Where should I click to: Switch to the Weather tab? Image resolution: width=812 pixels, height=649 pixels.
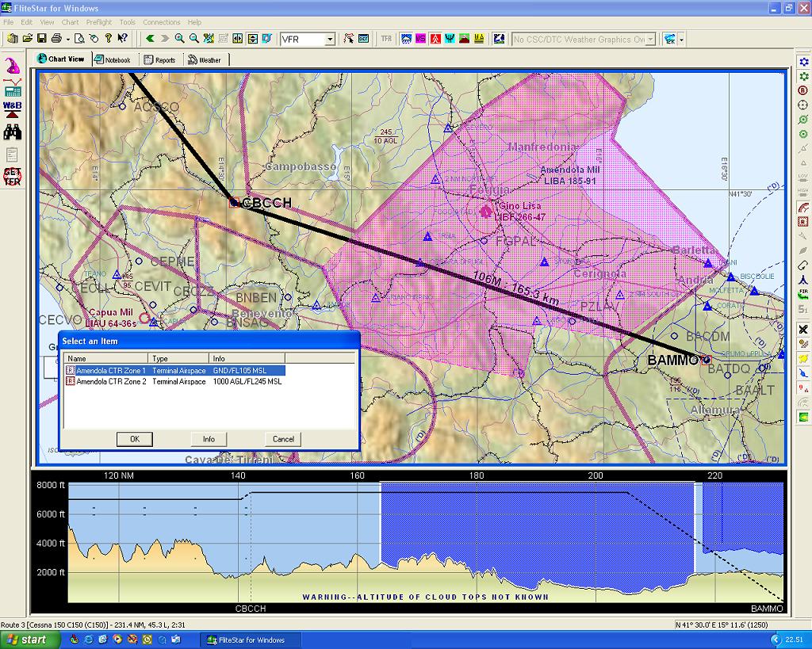coord(205,60)
